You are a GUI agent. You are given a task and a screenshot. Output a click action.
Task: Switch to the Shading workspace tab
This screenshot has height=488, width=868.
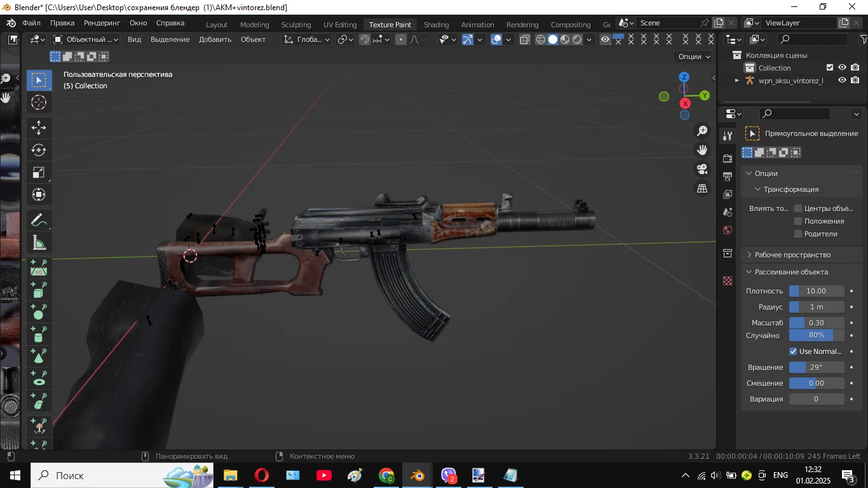pos(436,25)
